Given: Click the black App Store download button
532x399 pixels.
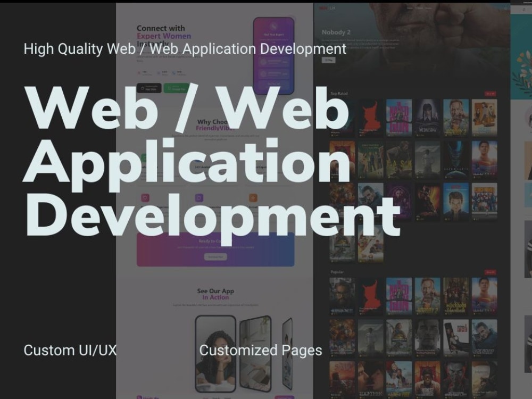Looking at the screenshot, I should (x=149, y=88).
